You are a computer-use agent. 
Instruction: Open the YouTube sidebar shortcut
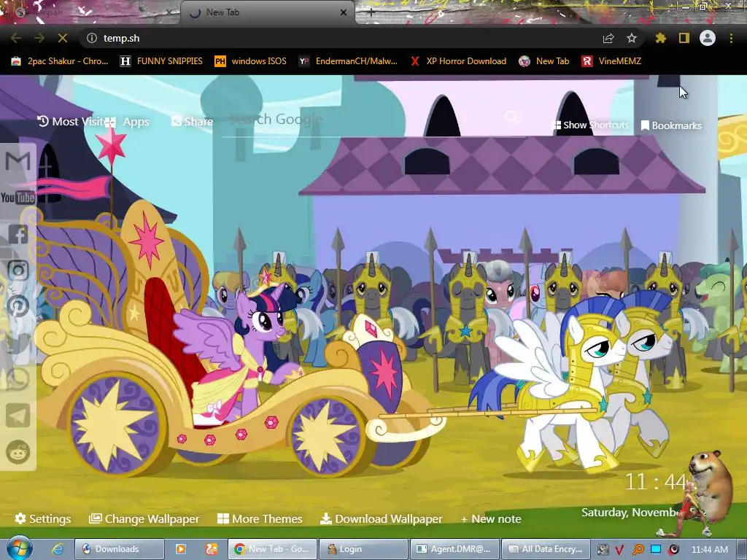click(18, 197)
